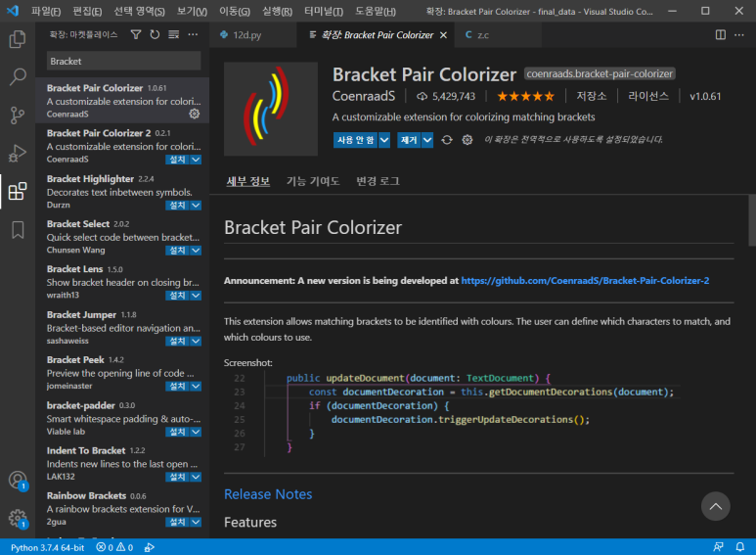
Task: Switch to the 기능 기여도 tab
Action: point(313,181)
